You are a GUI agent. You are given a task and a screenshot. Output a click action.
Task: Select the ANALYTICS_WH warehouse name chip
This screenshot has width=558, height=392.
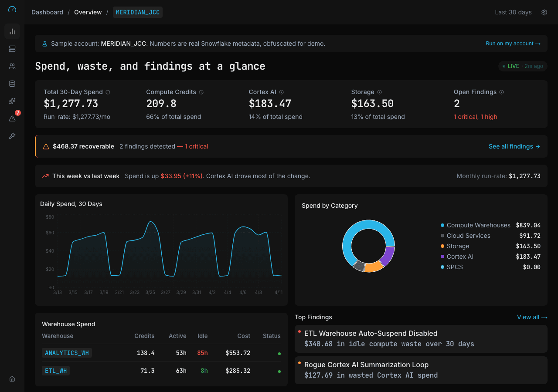(x=67, y=353)
